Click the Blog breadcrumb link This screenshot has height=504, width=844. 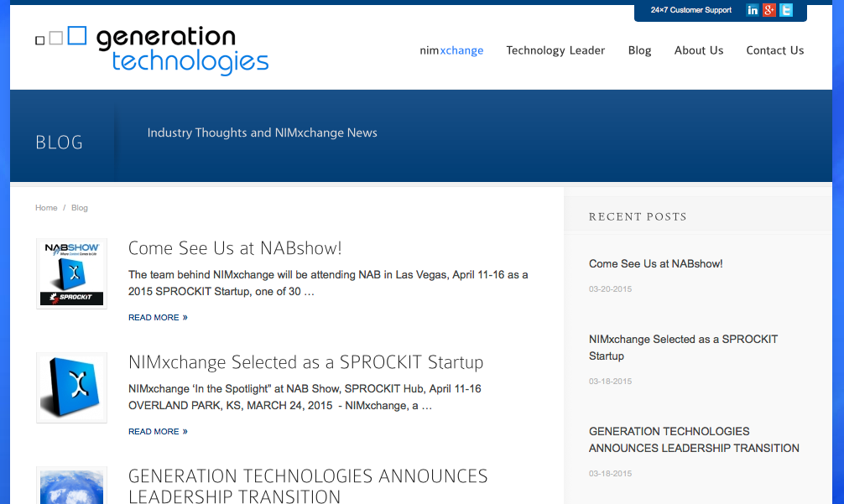pos(80,208)
